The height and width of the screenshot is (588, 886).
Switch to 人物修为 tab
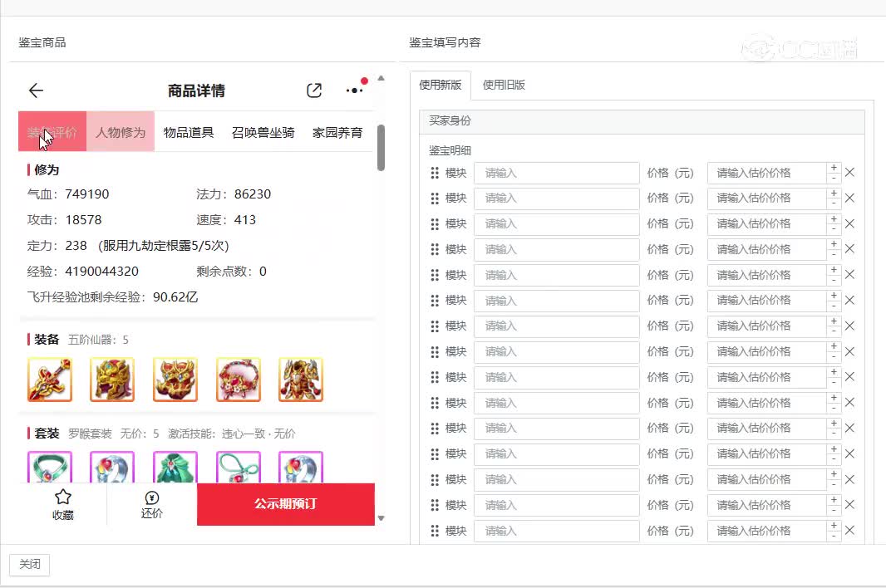(121, 132)
